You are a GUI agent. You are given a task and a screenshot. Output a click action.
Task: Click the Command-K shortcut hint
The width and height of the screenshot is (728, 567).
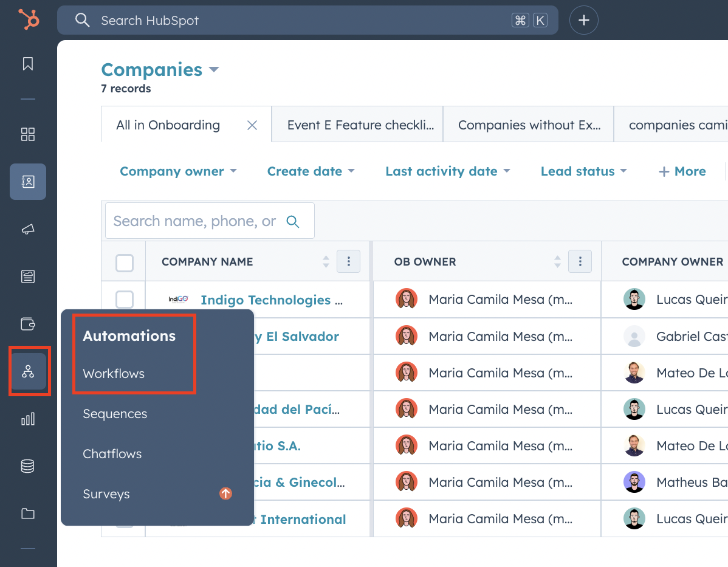click(529, 20)
